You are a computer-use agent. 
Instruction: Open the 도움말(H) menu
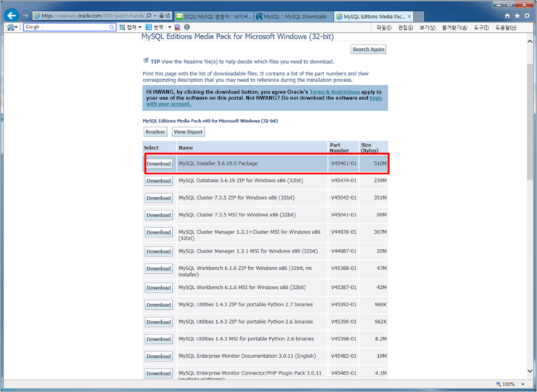506,28
